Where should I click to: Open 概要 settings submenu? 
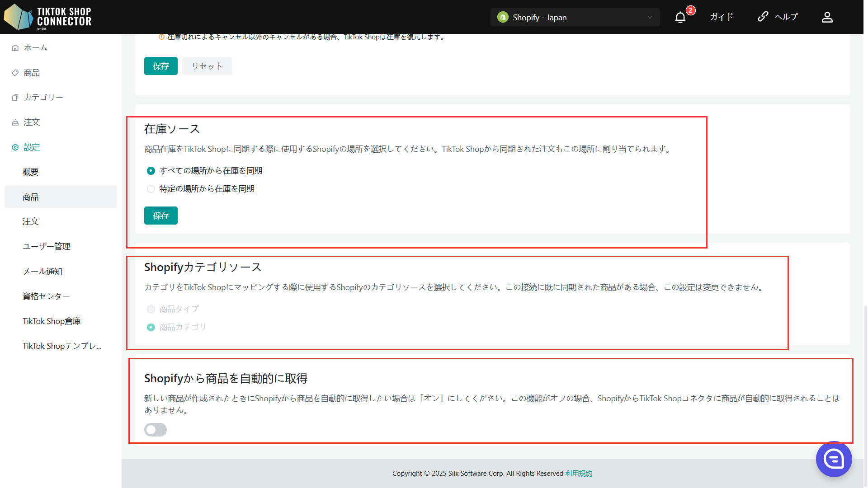[x=61, y=172]
